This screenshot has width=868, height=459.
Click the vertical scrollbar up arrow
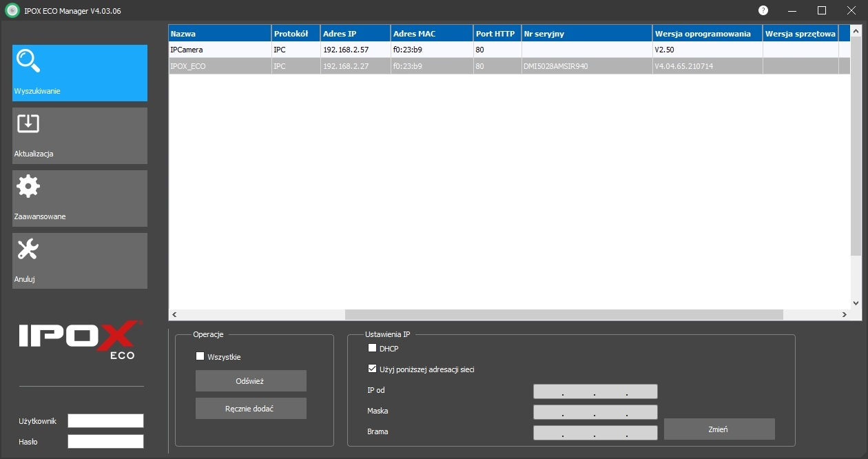856,31
